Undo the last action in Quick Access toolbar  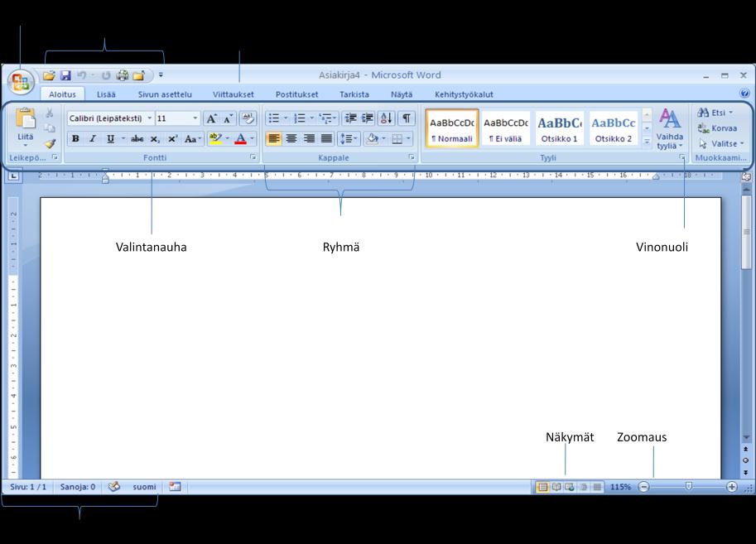[82, 75]
